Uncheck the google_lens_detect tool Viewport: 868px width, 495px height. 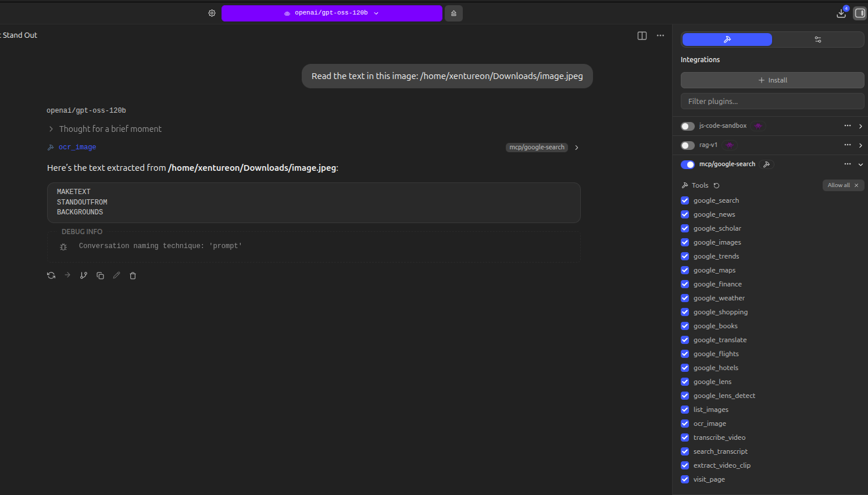pyautogui.click(x=685, y=396)
